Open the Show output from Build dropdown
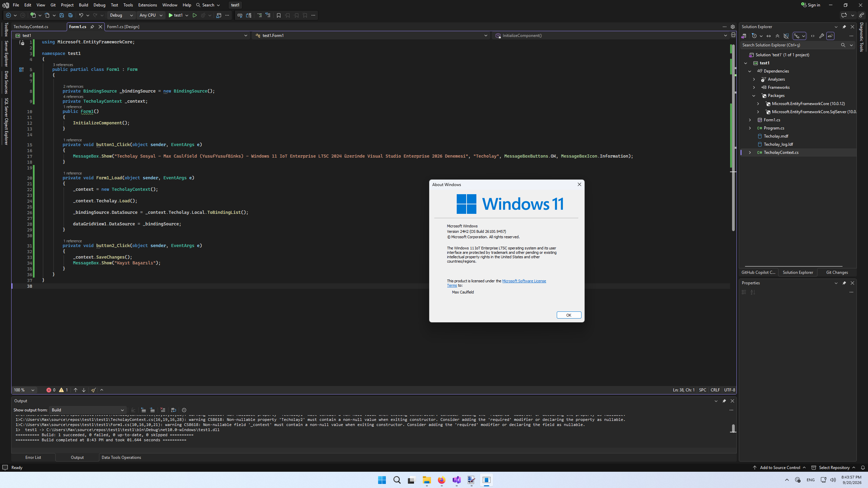Screen dimensions: 868x488 [x=88, y=410]
